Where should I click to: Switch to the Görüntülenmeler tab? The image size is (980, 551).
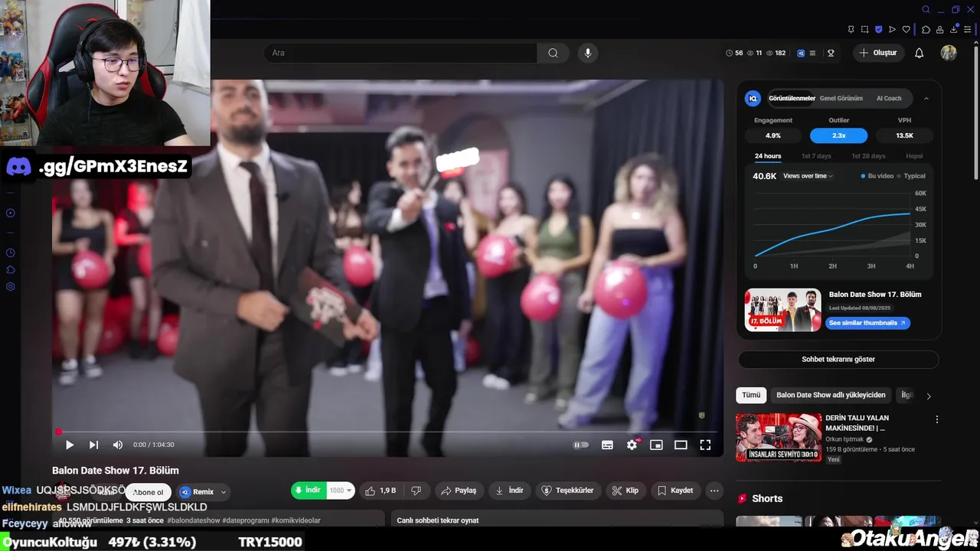[x=792, y=98]
